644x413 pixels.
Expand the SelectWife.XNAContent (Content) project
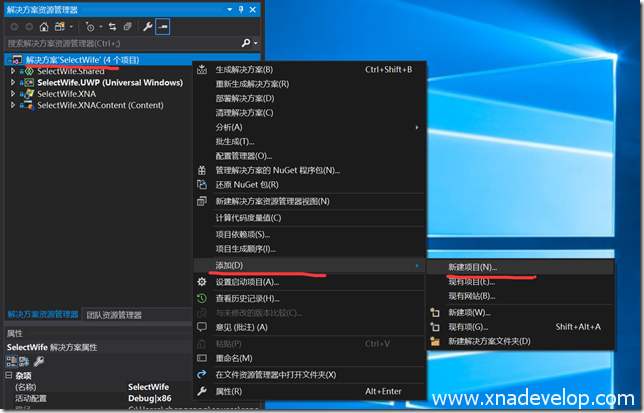(14, 105)
